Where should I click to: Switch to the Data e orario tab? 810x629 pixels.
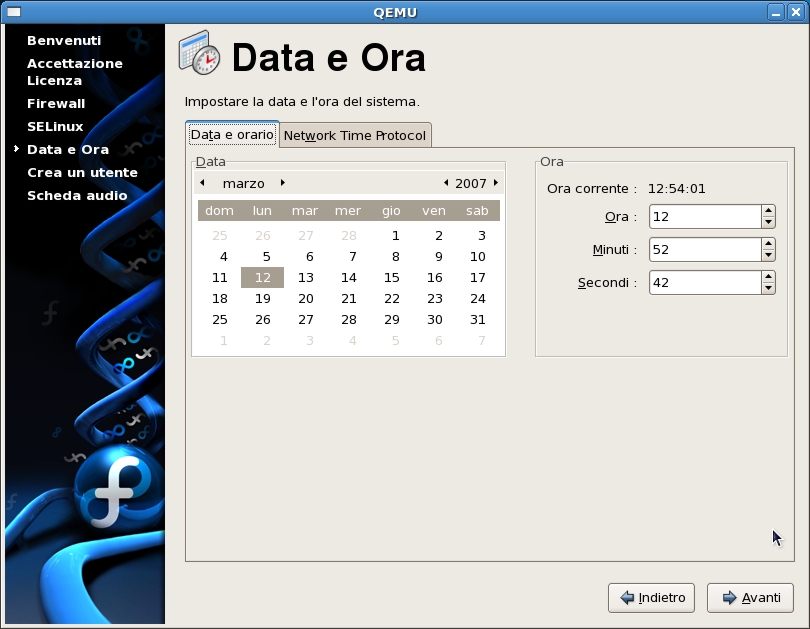point(232,135)
